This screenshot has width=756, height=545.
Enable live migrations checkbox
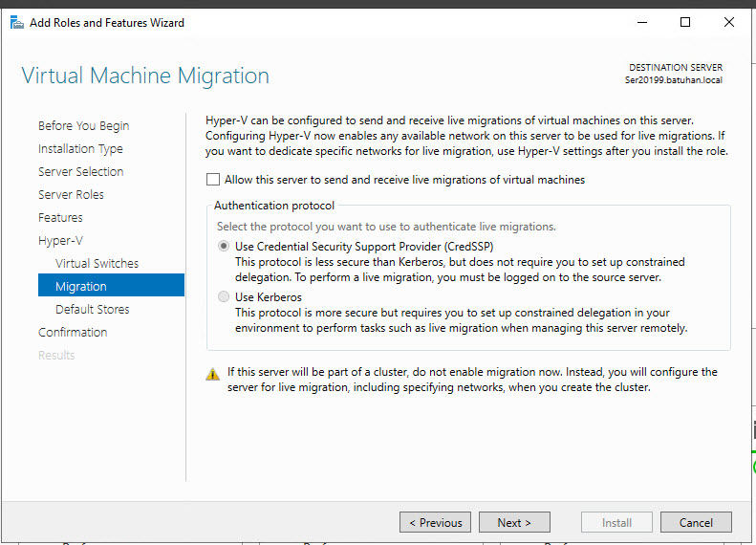tap(213, 180)
